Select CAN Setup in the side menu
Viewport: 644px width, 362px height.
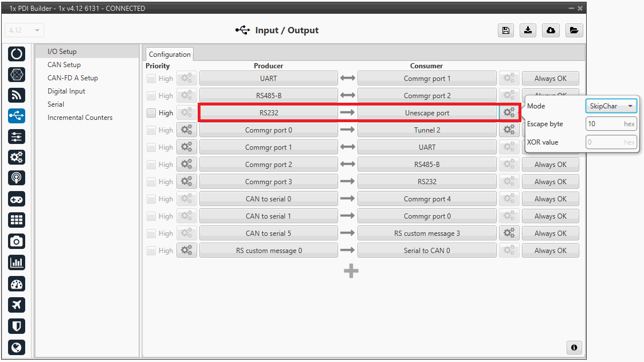click(64, 65)
